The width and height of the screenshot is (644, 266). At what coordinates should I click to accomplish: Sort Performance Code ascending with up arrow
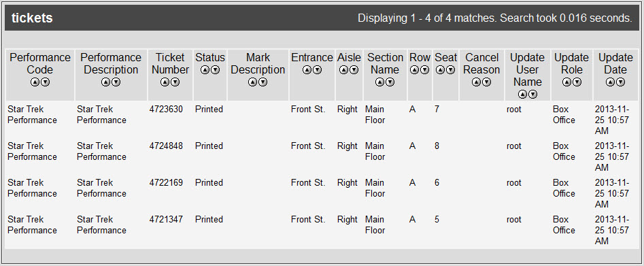click(35, 82)
